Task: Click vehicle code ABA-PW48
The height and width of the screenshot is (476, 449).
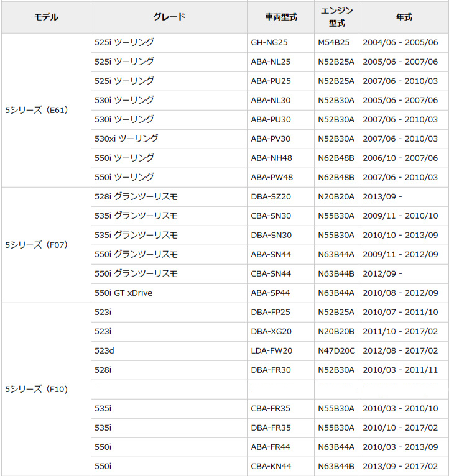Action: [x=272, y=177]
